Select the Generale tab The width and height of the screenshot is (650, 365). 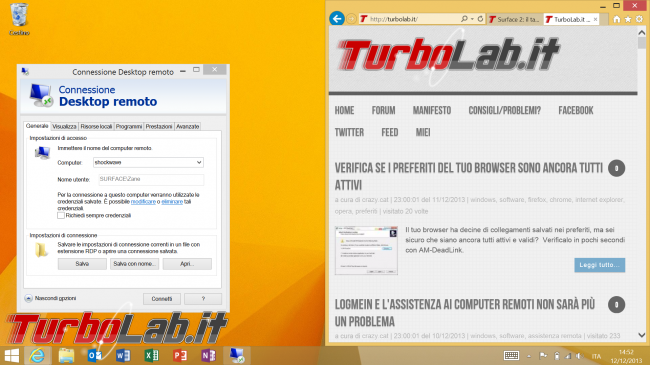click(37, 126)
